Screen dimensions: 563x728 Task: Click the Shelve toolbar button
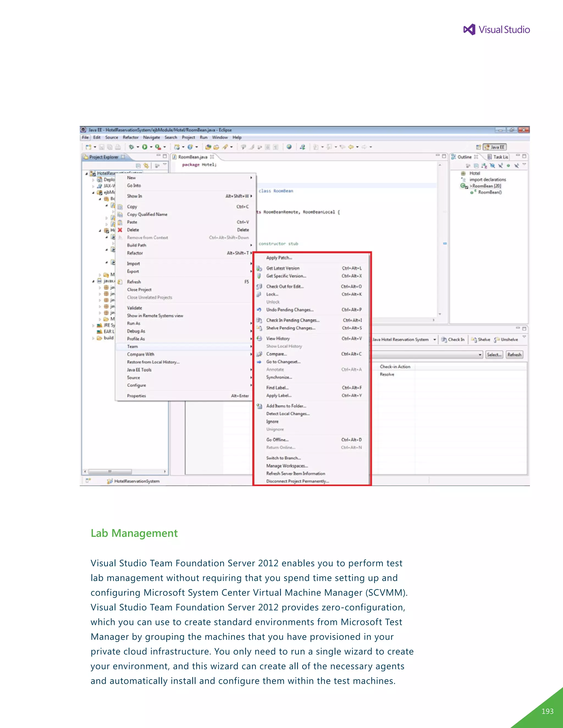[481, 339]
